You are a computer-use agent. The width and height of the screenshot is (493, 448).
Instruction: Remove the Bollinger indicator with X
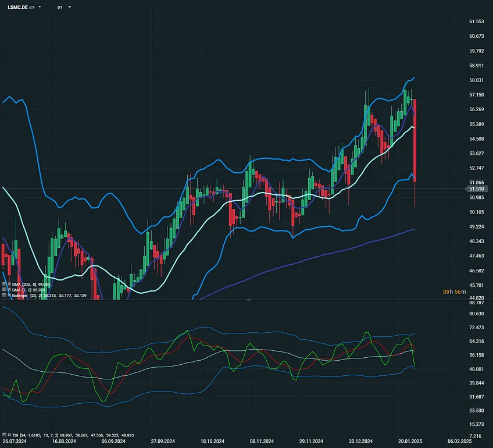pyautogui.click(x=9, y=296)
